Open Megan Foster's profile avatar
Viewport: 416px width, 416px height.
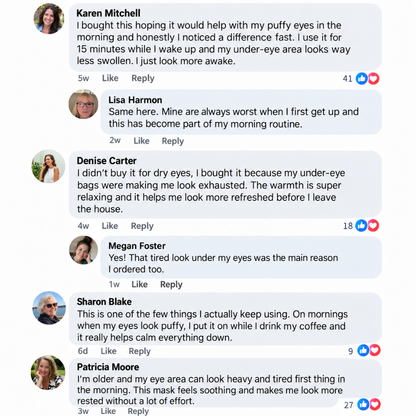pos(83,250)
